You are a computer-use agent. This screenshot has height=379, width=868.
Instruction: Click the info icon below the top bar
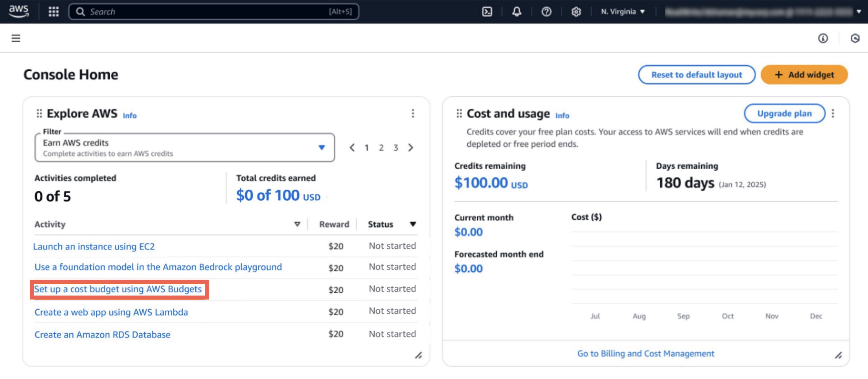[822, 38]
